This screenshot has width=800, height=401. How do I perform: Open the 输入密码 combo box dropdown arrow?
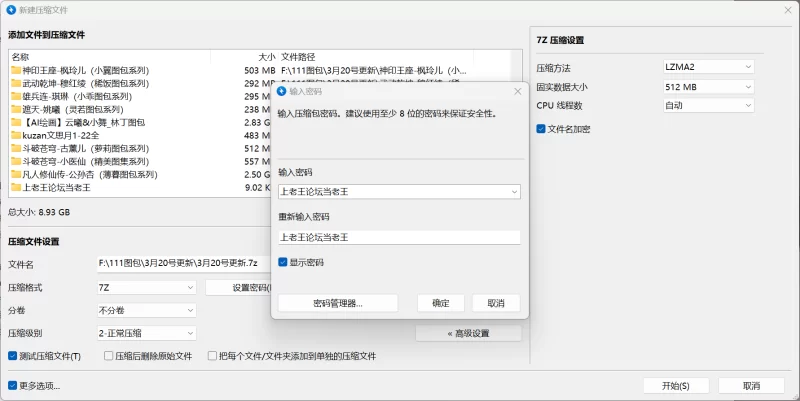(x=514, y=191)
